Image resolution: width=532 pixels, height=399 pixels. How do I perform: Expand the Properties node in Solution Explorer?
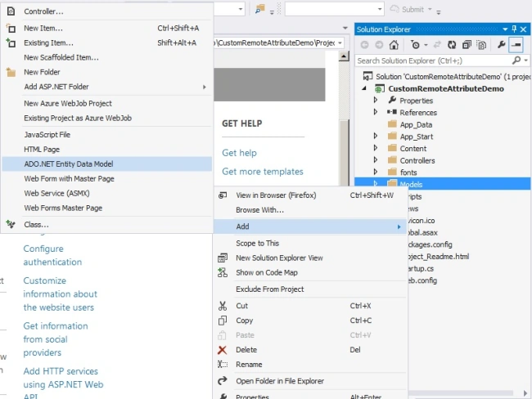click(375, 100)
